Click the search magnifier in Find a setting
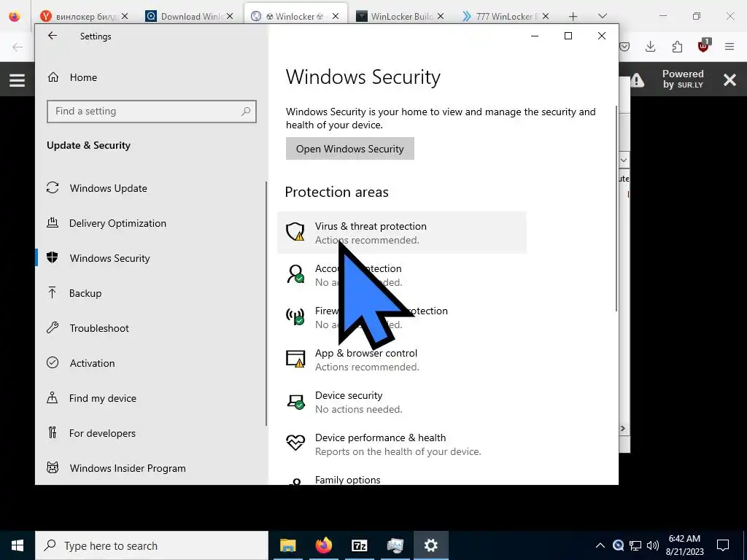 pos(246,112)
